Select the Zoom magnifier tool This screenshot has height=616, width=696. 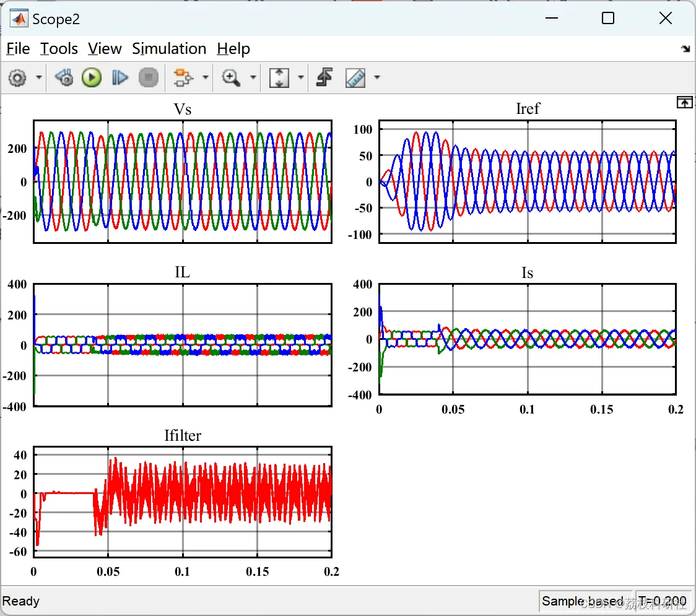(231, 78)
